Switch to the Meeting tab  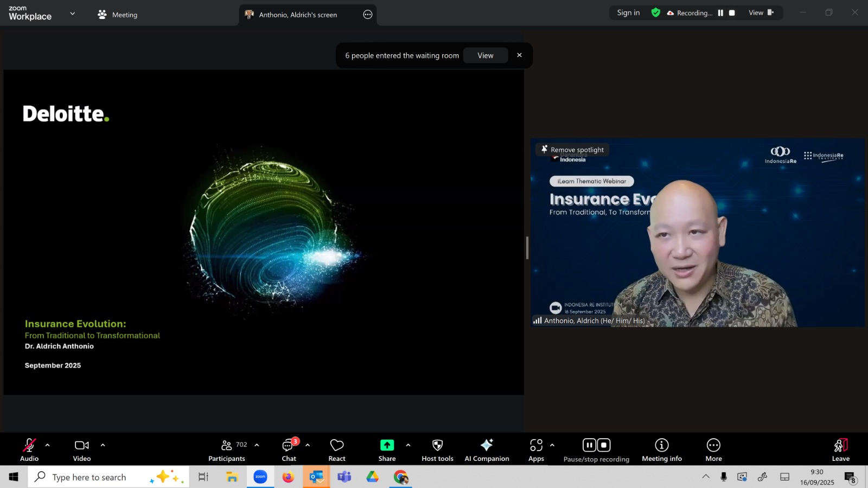click(x=118, y=15)
